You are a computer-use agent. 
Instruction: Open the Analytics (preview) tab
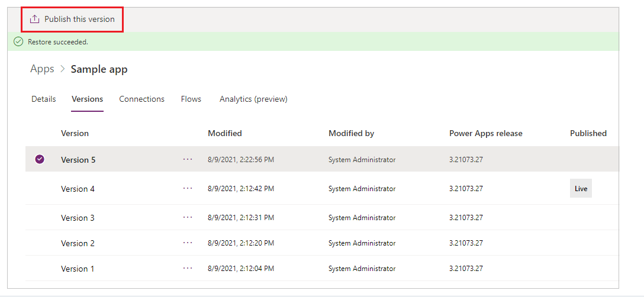[253, 99]
